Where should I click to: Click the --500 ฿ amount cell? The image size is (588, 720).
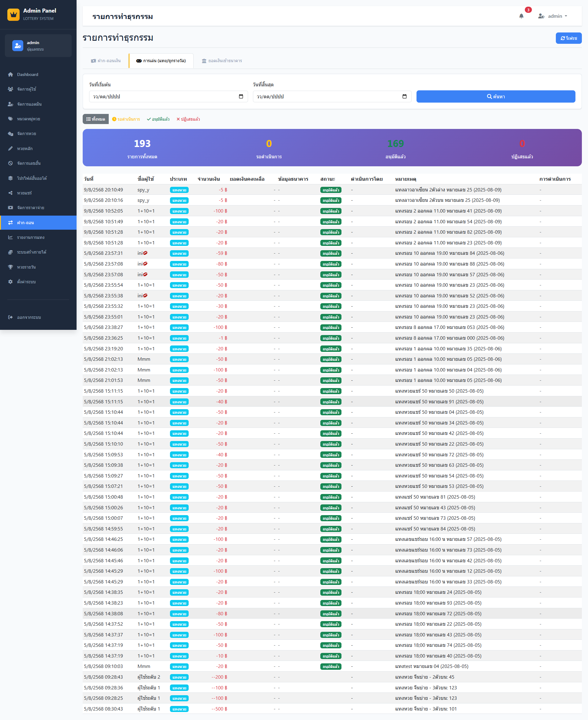[x=219, y=709]
